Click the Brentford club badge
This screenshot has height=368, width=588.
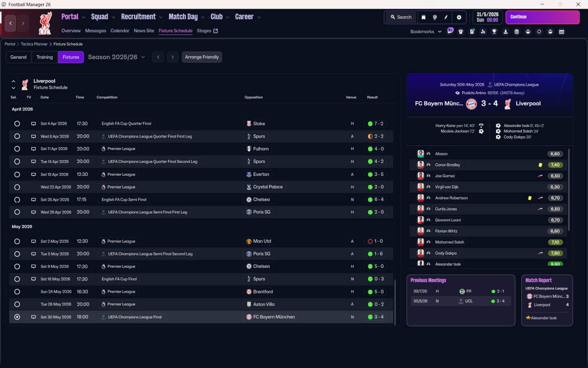[249, 292]
